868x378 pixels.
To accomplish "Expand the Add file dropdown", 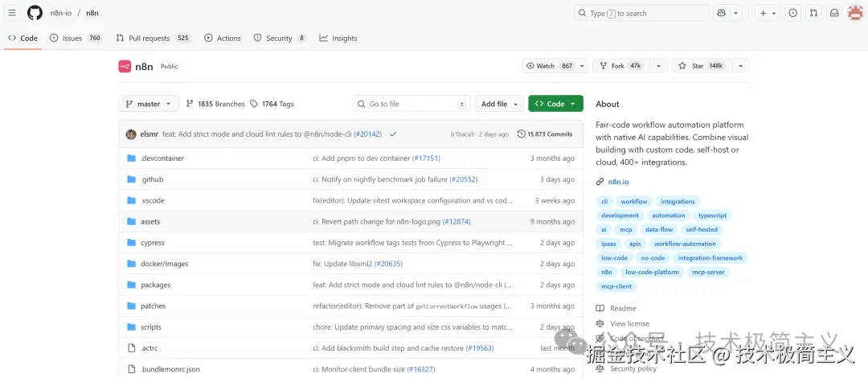I will 499,104.
